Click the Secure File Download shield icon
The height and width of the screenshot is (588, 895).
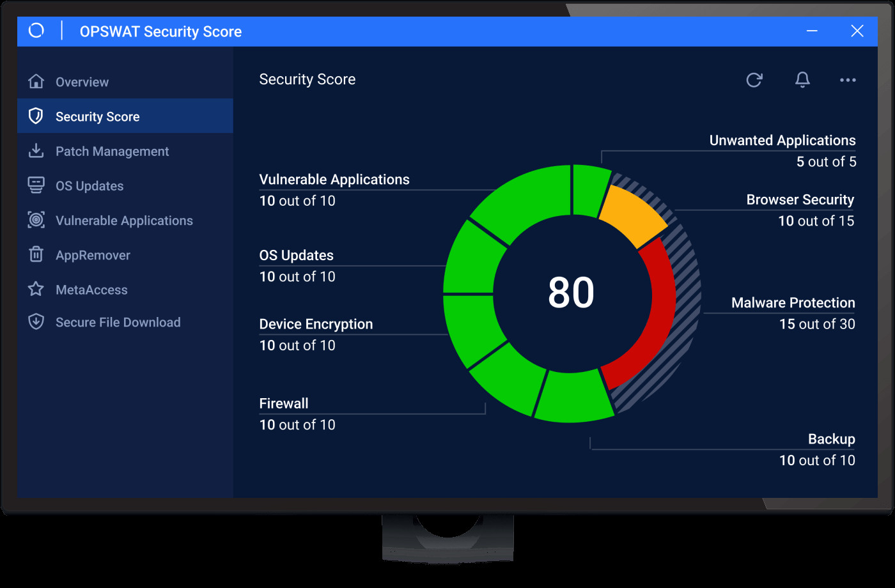36,321
